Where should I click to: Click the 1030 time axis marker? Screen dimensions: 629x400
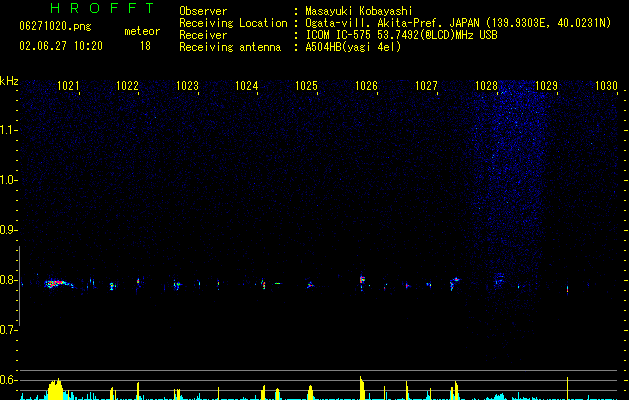606,86
